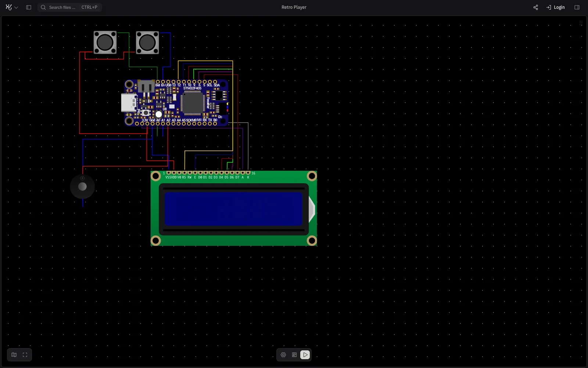Open simulation settings gear icon
The width and height of the screenshot is (588, 368).
[x=283, y=355]
